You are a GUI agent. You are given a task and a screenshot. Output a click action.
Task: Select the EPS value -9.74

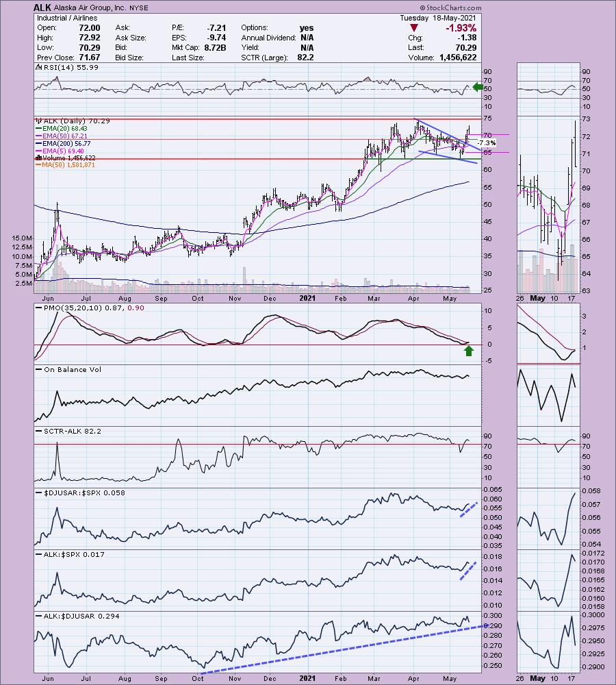216,38
